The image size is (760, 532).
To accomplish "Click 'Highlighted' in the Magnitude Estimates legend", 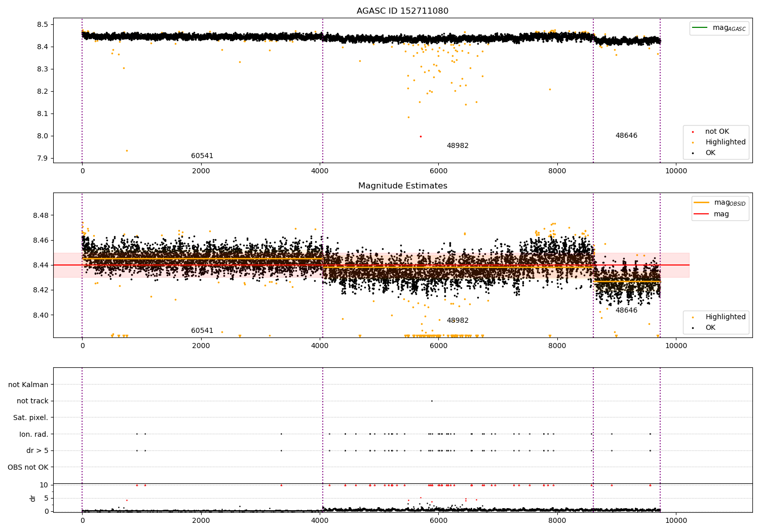I will click(726, 317).
